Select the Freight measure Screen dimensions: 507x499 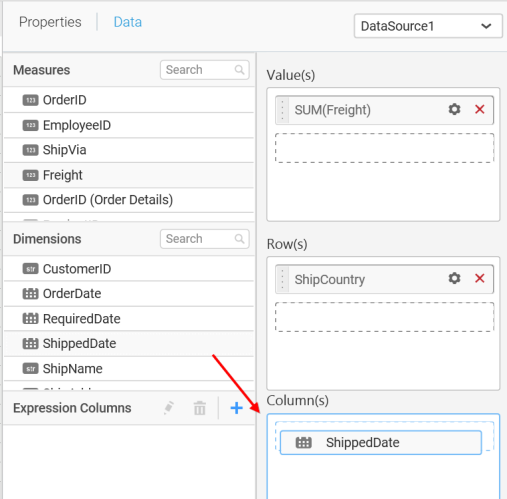point(129,175)
